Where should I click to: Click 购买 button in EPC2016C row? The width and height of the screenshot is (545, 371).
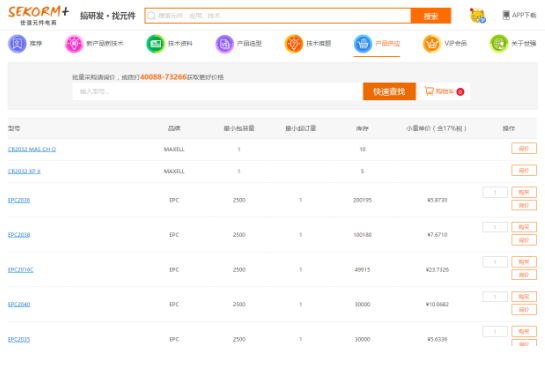coord(524,262)
